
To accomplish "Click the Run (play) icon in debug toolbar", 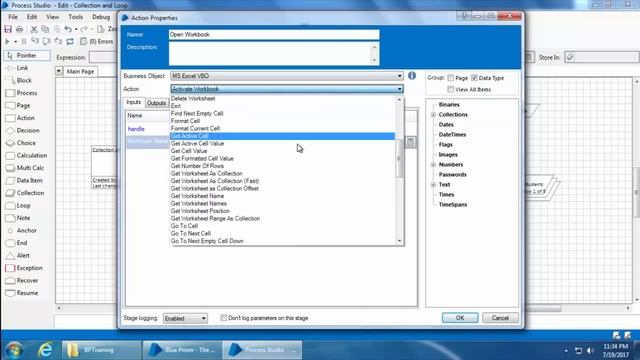I will click(7, 42).
